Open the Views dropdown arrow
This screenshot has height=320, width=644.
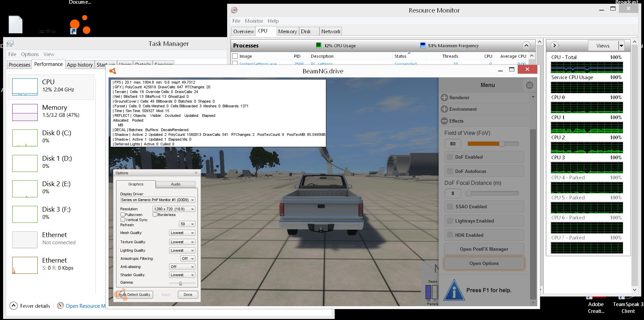click(621, 46)
